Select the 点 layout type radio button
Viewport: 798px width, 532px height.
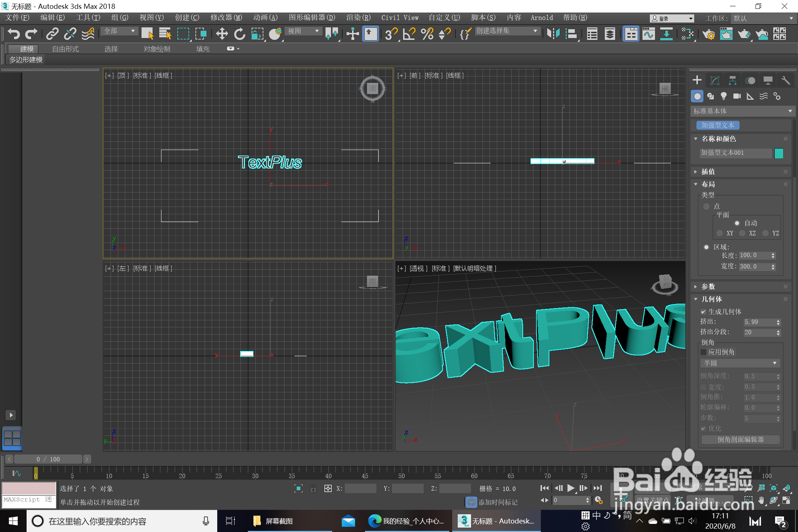tap(706, 206)
